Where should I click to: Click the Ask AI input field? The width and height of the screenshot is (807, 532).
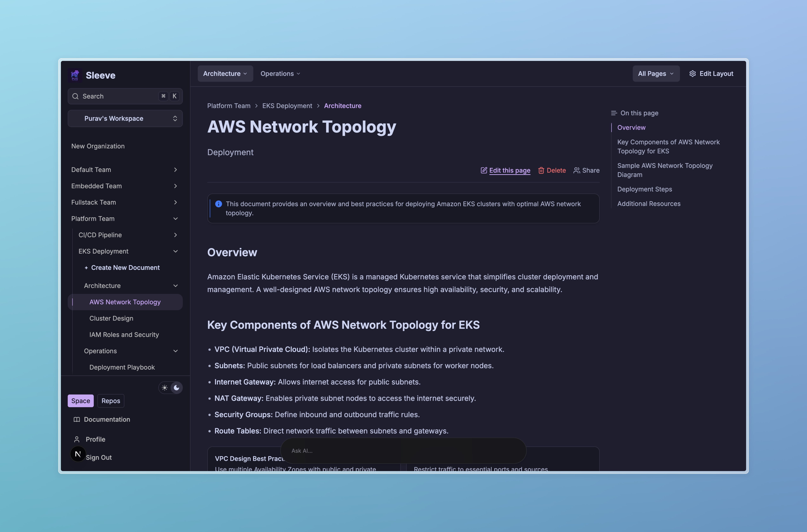coord(403,451)
